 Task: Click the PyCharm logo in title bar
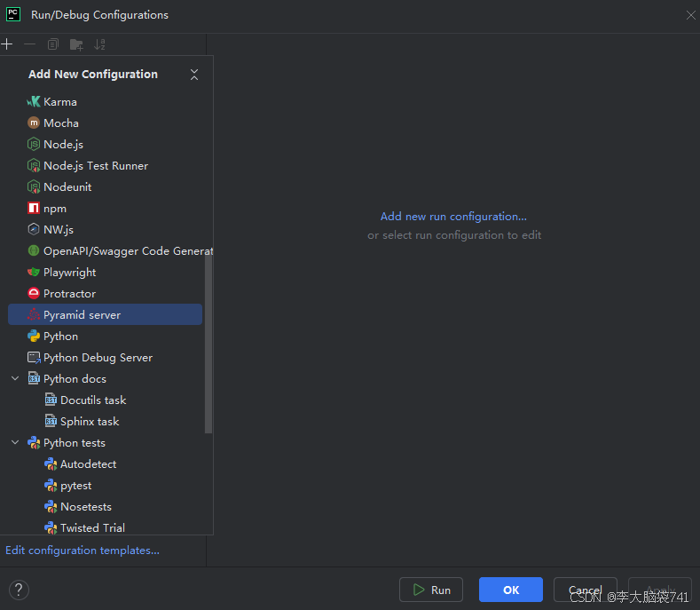point(13,14)
